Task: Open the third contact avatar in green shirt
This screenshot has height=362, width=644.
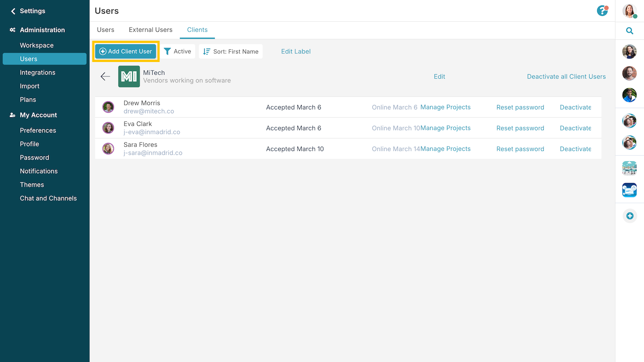Action: point(630,95)
